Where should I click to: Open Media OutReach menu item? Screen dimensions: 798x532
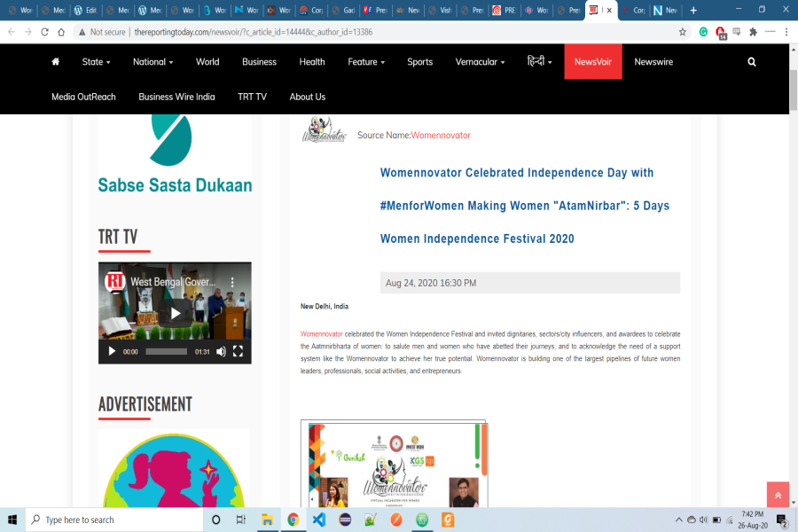pos(83,97)
